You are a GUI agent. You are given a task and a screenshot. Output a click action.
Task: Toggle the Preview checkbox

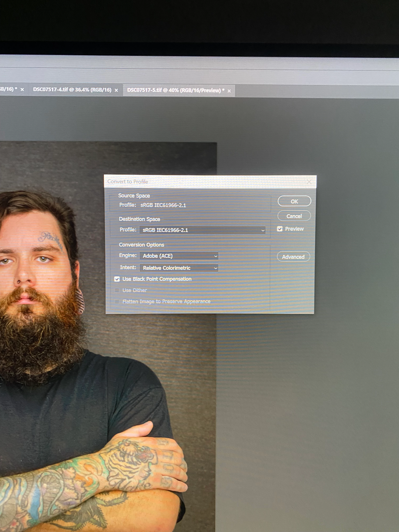[279, 229]
